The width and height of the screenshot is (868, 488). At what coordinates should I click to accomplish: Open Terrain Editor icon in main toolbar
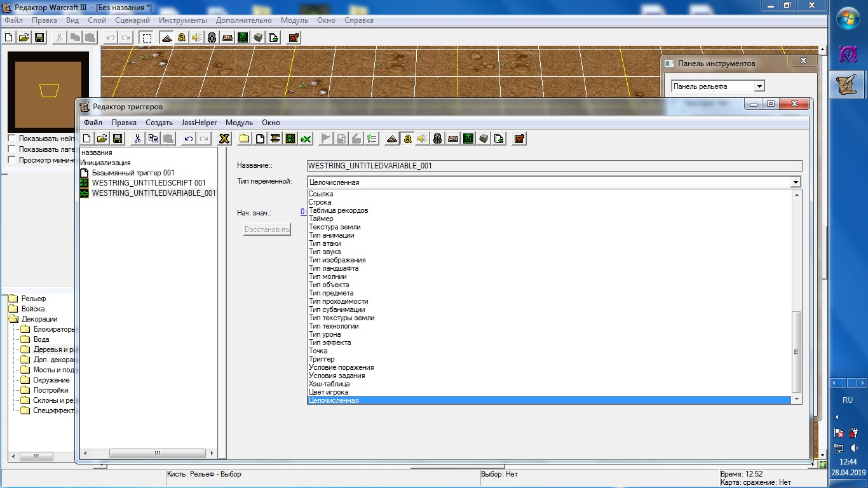pos(166,37)
